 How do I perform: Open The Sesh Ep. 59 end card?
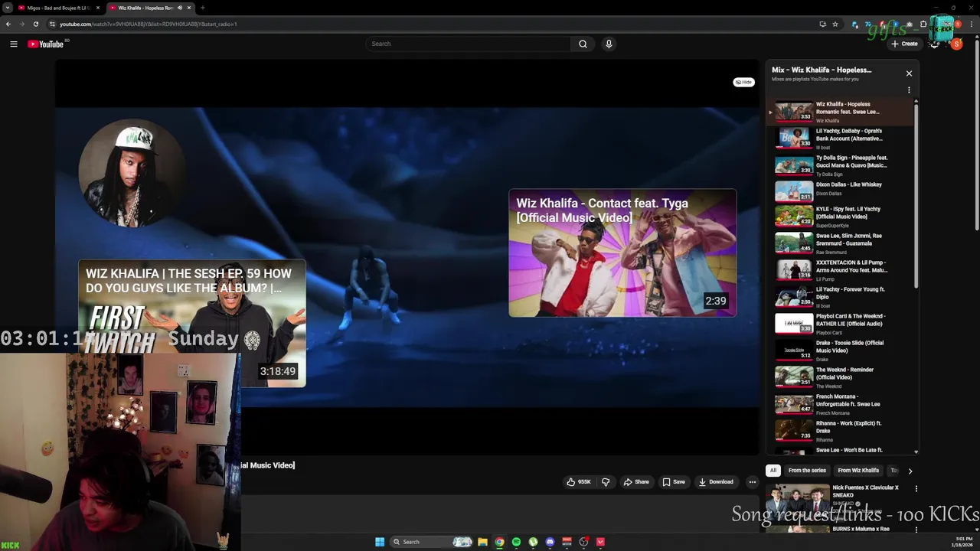[192, 323]
